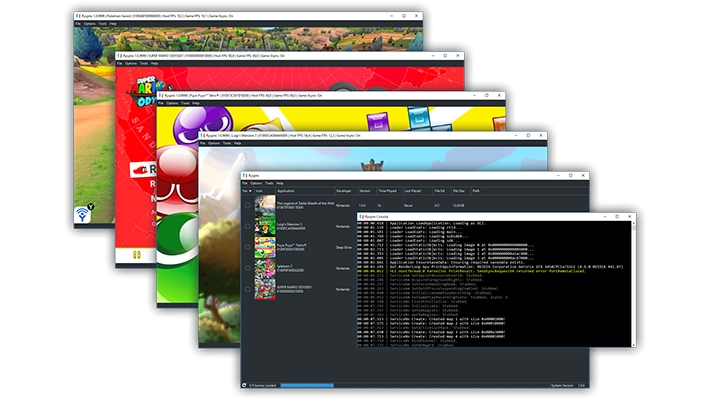Close the Ryujinx Console window

629,217
